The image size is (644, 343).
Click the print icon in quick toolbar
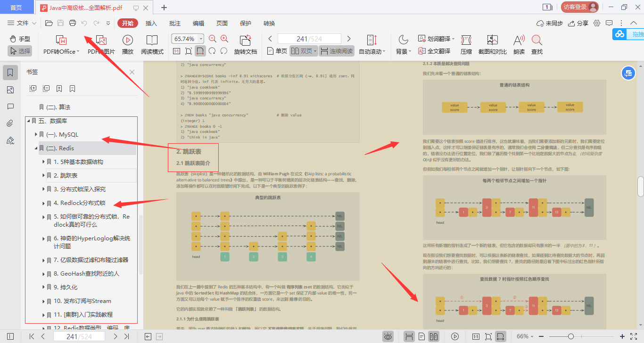pyautogui.click(x=73, y=23)
